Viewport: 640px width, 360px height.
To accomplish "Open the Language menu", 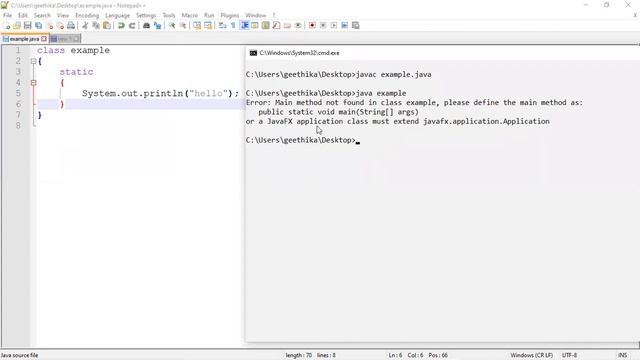I will pyautogui.click(x=117, y=16).
